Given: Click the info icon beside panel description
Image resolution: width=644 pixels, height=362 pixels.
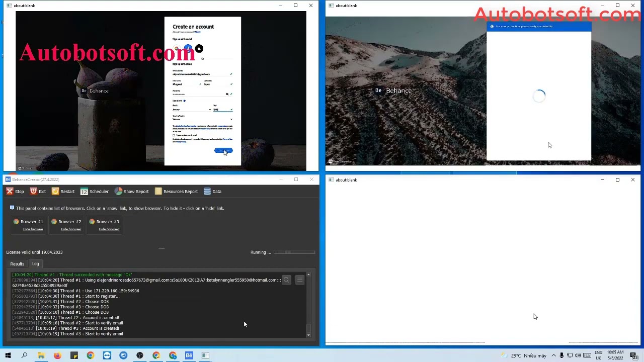Looking at the screenshot, I should point(12,208).
